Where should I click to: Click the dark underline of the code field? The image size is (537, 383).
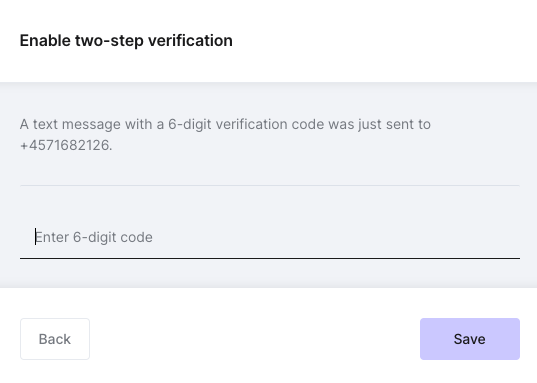pos(270,258)
